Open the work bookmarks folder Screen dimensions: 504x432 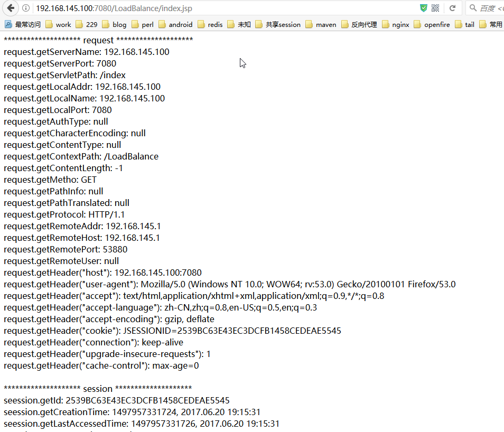point(58,24)
